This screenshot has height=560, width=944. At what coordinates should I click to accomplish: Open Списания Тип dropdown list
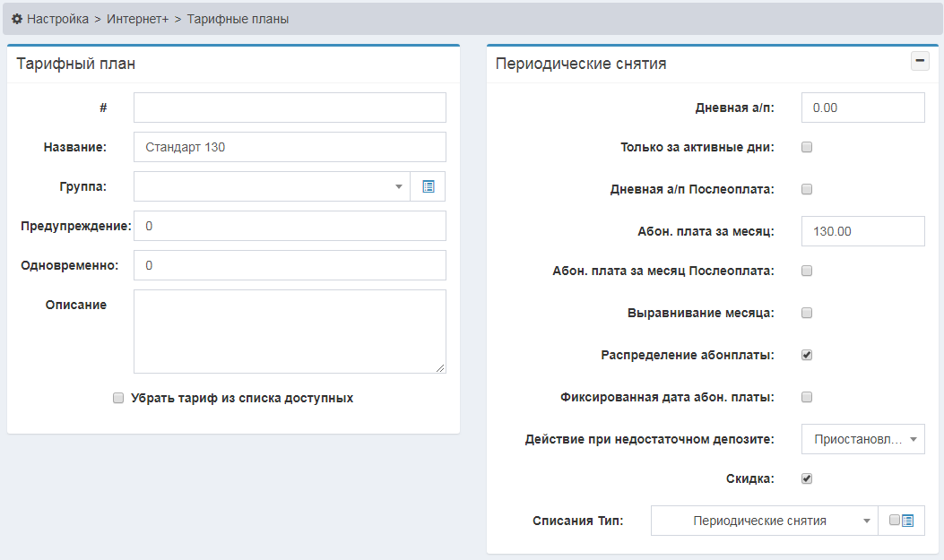click(763, 521)
